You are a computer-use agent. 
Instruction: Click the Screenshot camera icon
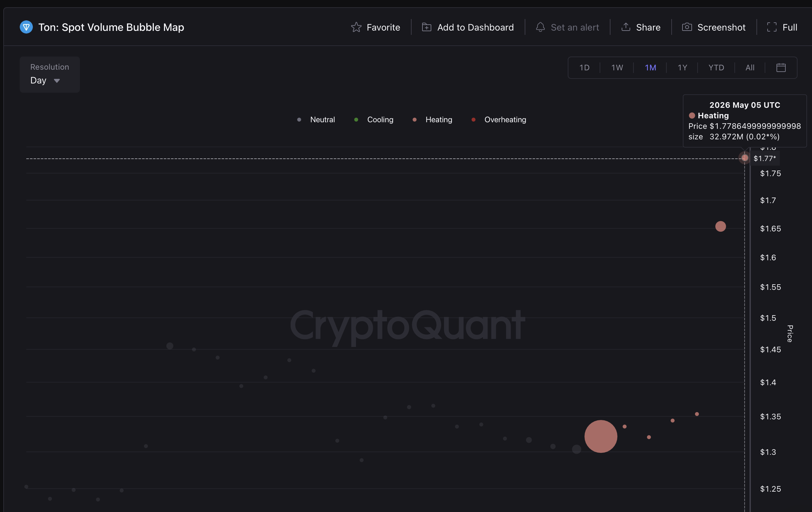coord(687,27)
